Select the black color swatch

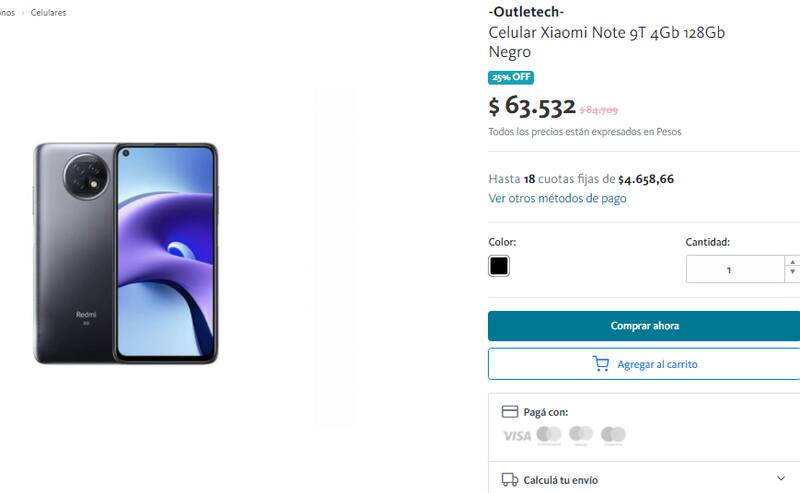tap(498, 266)
